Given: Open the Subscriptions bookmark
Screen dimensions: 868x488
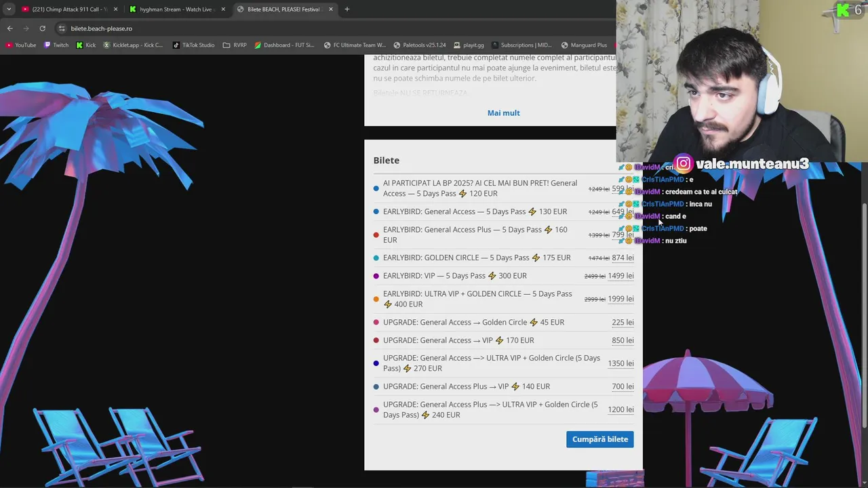Looking at the screenshot, I should point(521,45).
